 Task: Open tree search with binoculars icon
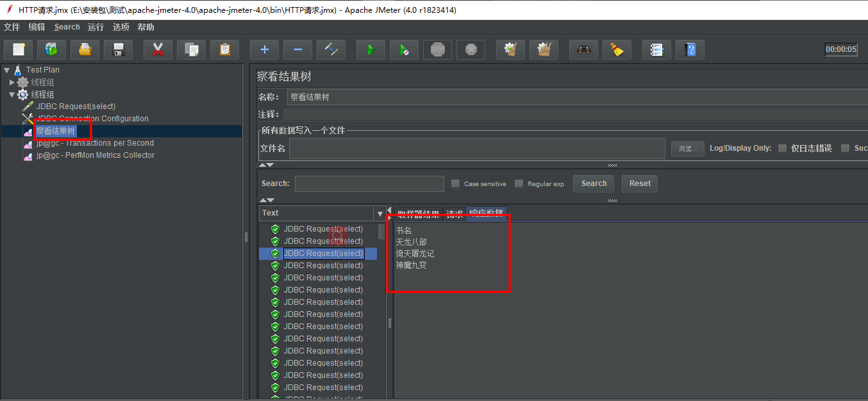click(x=583, y=49)
